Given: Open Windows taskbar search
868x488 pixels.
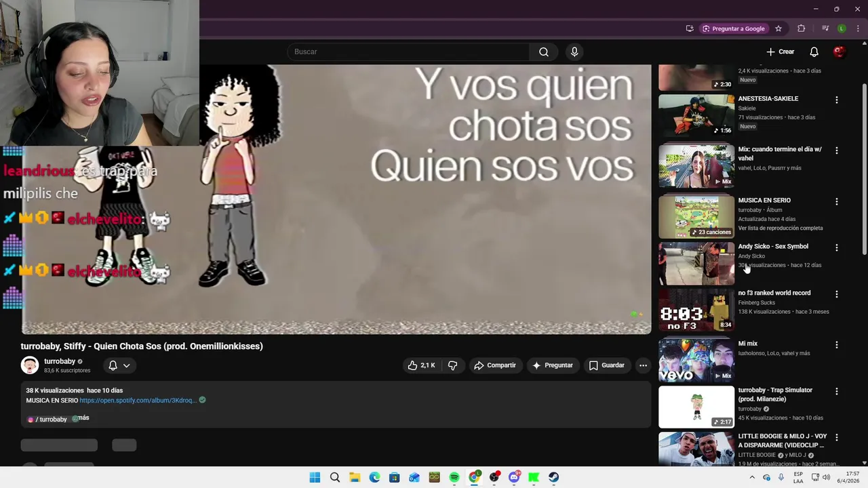Looking at the screenshot, I should [x=335, y=477].
